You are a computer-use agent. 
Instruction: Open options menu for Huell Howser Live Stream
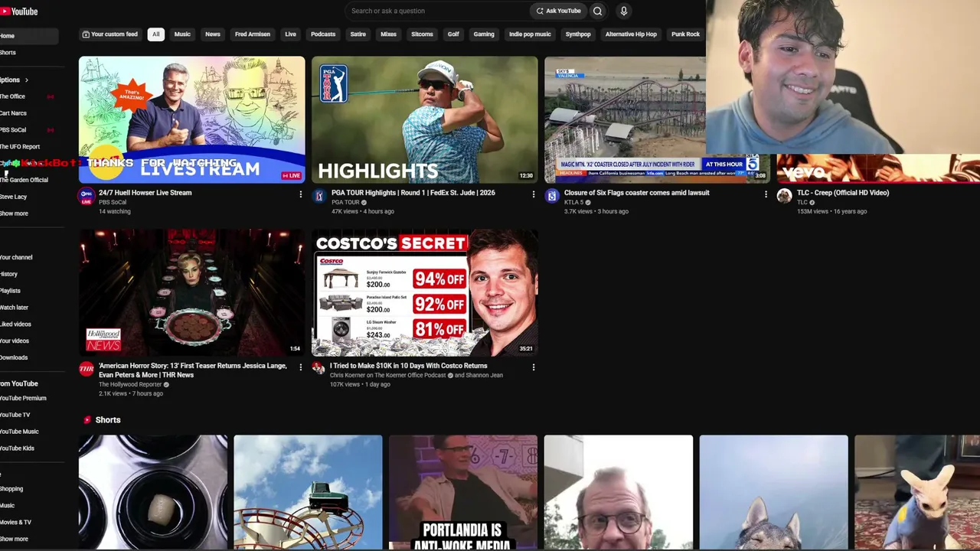300,194
